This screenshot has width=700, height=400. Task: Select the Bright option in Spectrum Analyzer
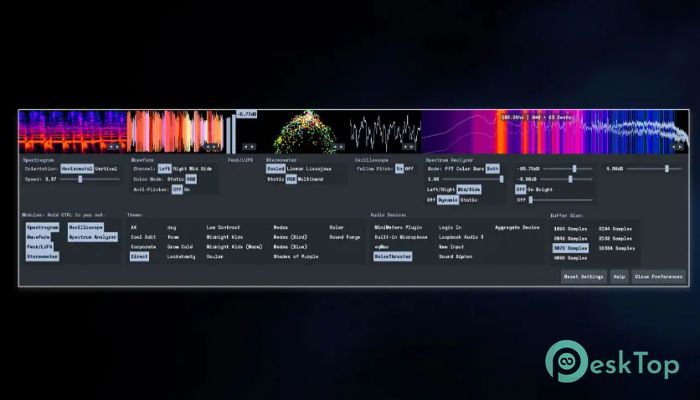click(x=544, y=189)
